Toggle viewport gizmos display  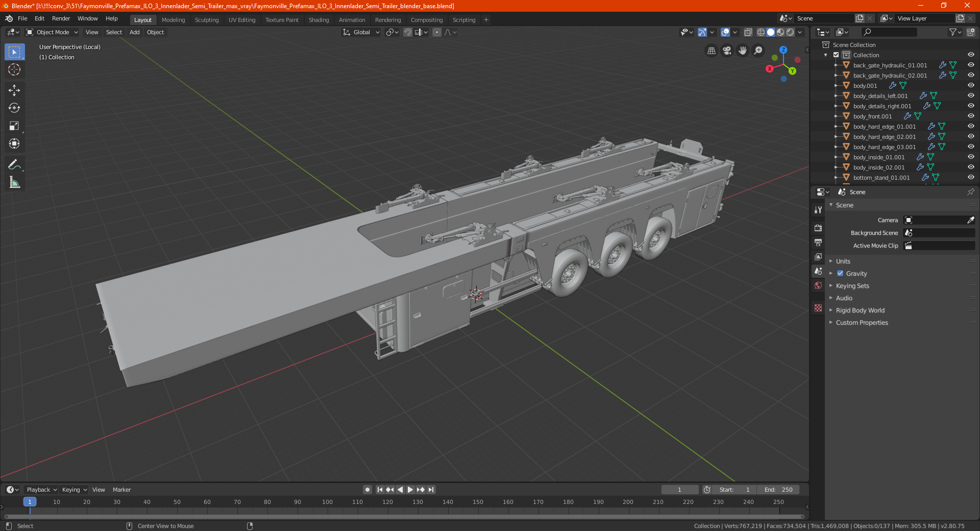click(x=702, y=32)
